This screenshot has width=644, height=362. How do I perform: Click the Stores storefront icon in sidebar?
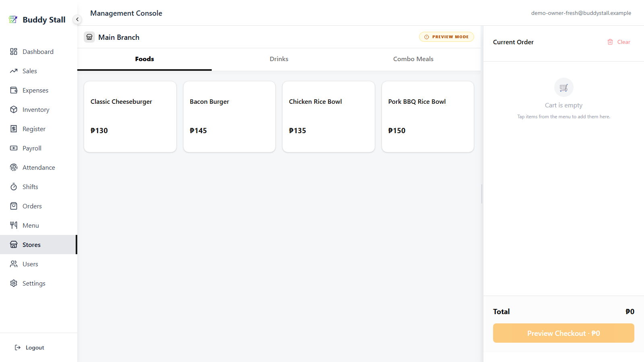click(x=14, y=245)
